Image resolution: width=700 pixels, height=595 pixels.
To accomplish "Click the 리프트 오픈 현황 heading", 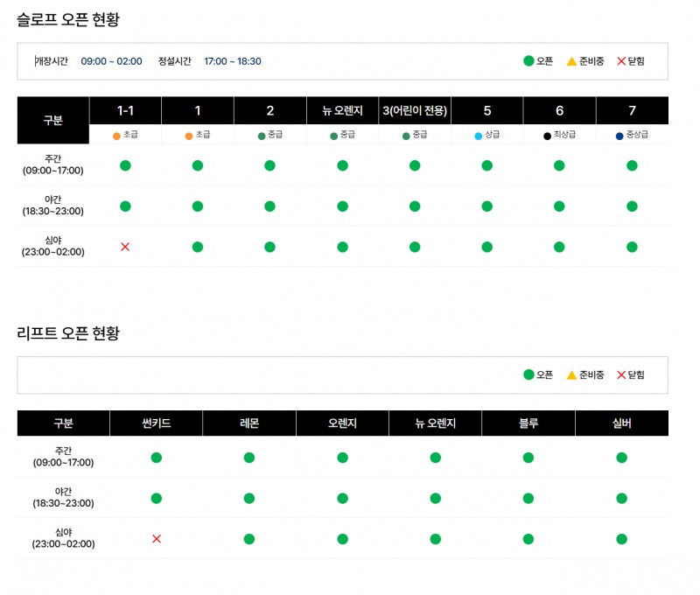I will pyautogui.click(x=68, y=332).
